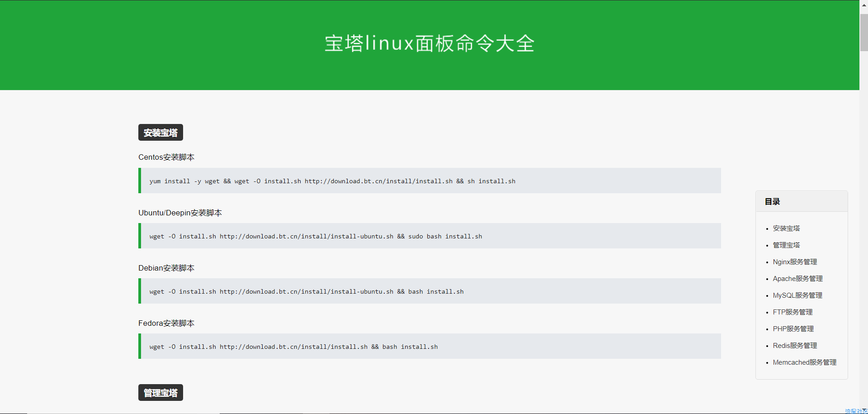868x414 pixels.
Task: Click the Debian安装脚本 subheading
Action: pyautogui.click(x=166, y=268)
